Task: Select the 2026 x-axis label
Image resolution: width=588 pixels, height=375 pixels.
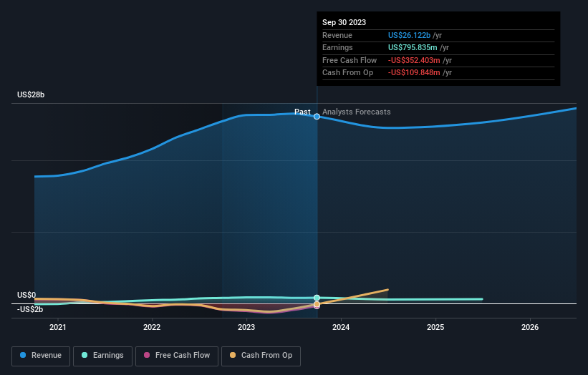Action: pos(530,328)
